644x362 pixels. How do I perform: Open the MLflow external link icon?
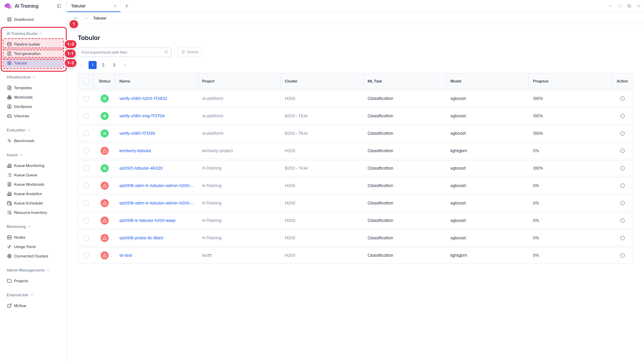tap(9, 306)
